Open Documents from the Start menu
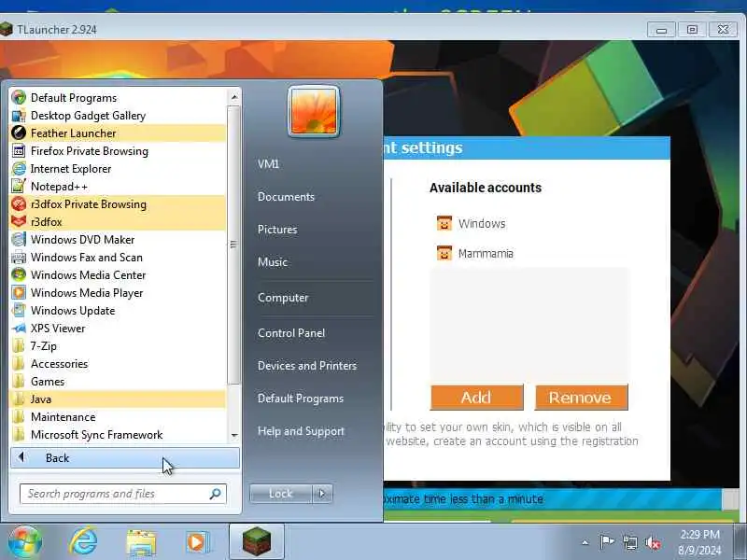Image resolution: width=747 pixels, height=560 pixels. (x=286, y=197)
